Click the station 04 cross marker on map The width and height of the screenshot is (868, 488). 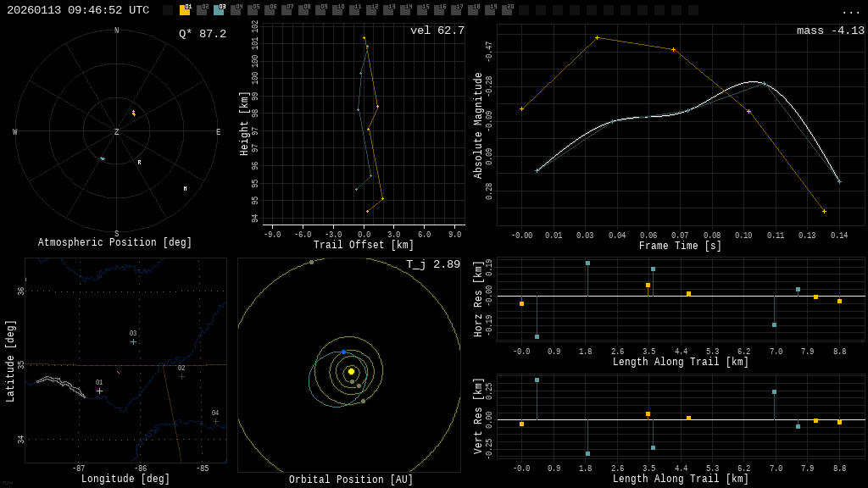(x=215, y=421)
